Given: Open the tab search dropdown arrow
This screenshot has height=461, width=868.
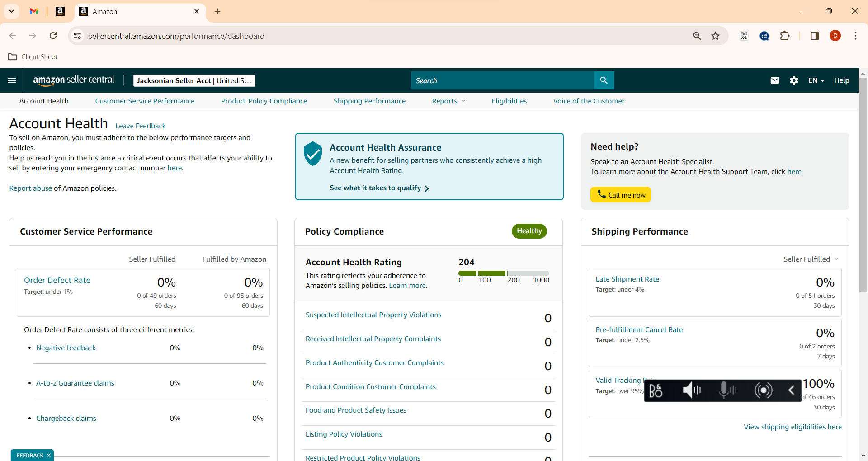Looking at the screenshot, I should [11, 11].
